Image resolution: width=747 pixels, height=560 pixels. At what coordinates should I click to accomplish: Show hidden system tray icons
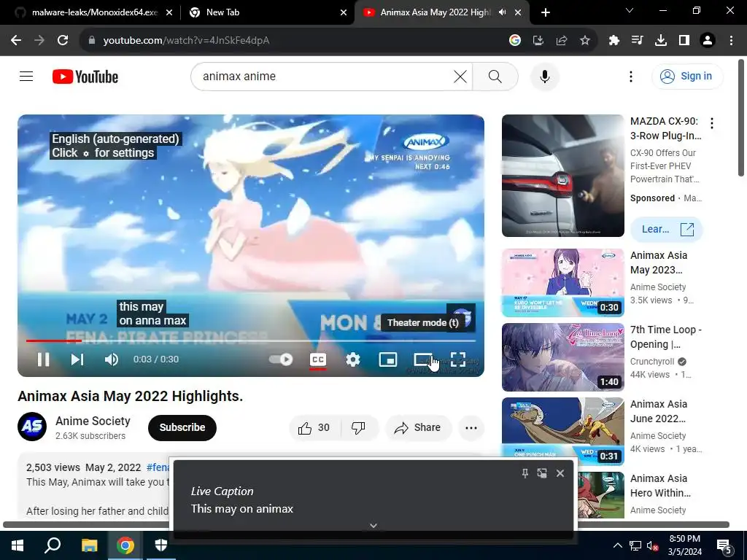point(617,545)
